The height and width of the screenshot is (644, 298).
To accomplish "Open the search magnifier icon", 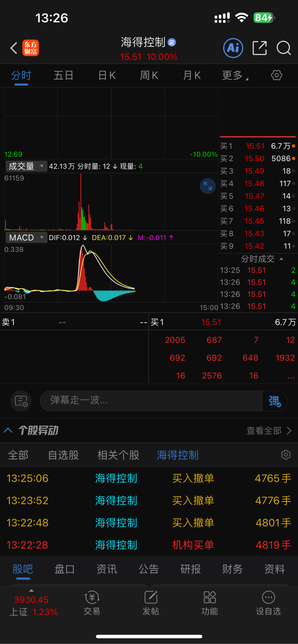I will 284,48.
